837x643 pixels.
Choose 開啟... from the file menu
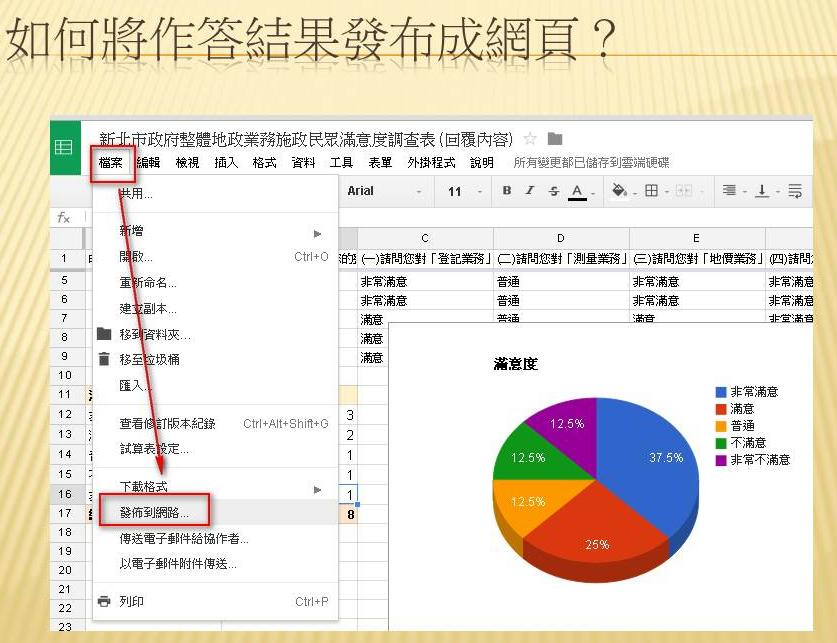click(216, 257)
